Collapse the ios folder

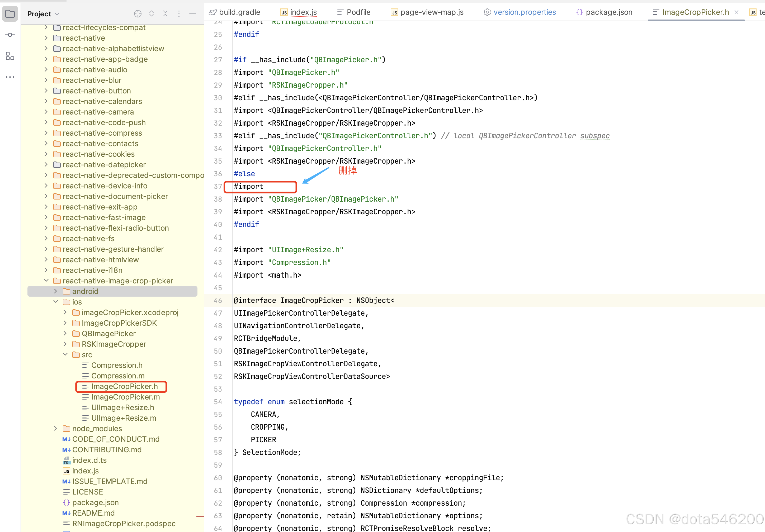coord(56,302)
